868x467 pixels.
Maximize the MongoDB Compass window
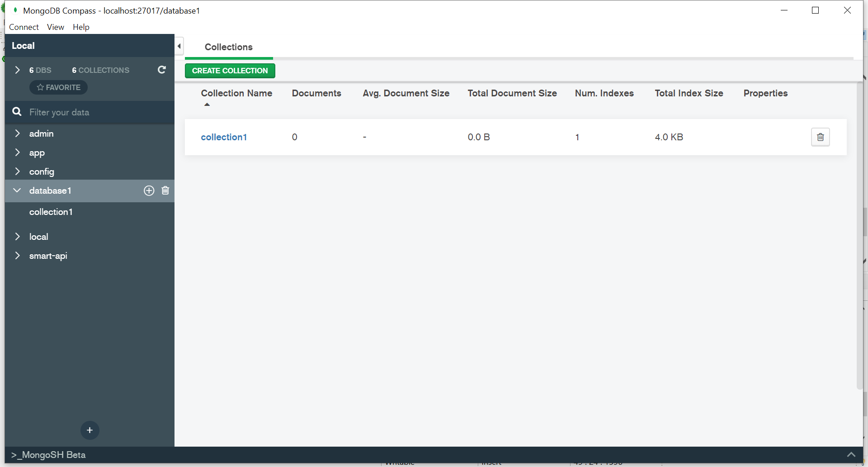816,10
